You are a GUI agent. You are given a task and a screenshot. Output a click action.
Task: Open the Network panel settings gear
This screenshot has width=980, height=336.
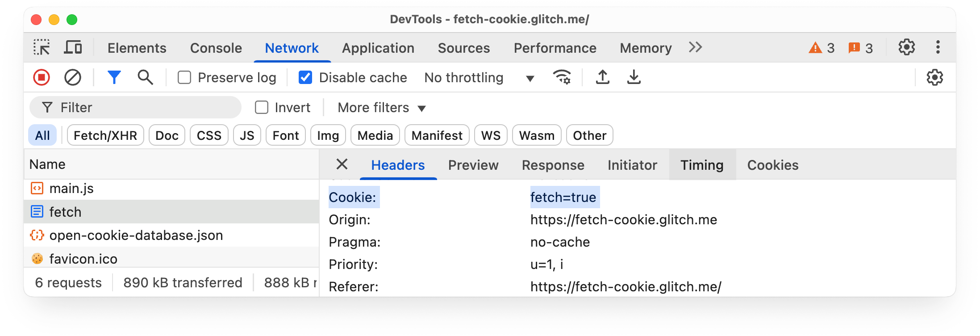click(x=934, y=77)
